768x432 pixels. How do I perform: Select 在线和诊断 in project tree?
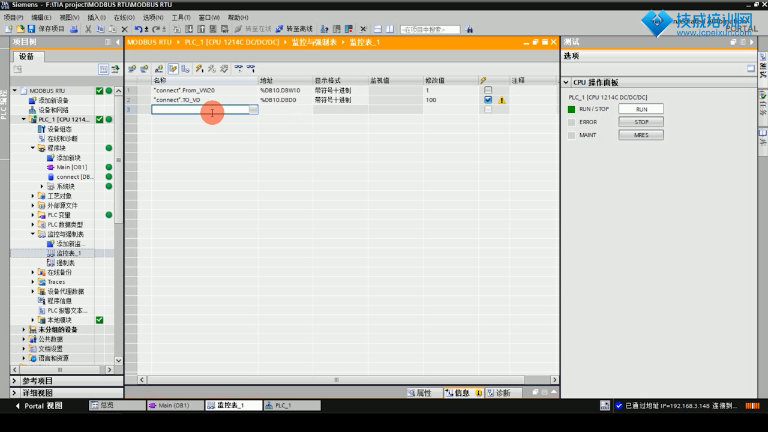point(62,139)
